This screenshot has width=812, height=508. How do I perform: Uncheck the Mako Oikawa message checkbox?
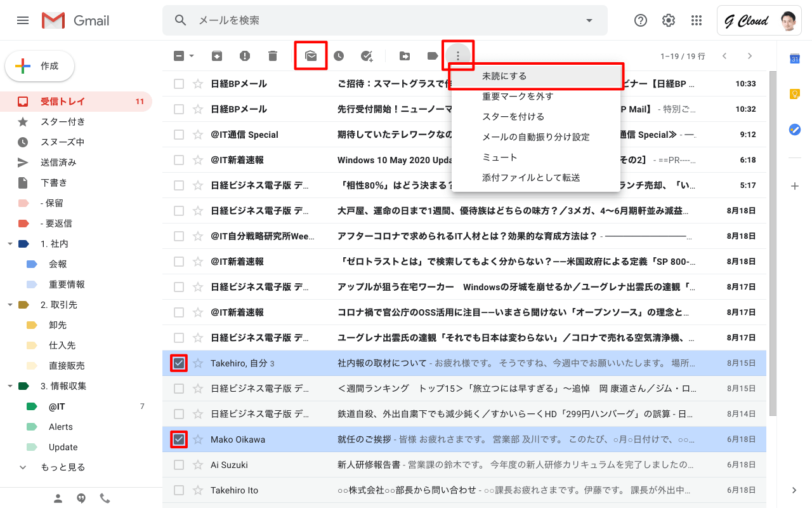(x=179, y=439)
